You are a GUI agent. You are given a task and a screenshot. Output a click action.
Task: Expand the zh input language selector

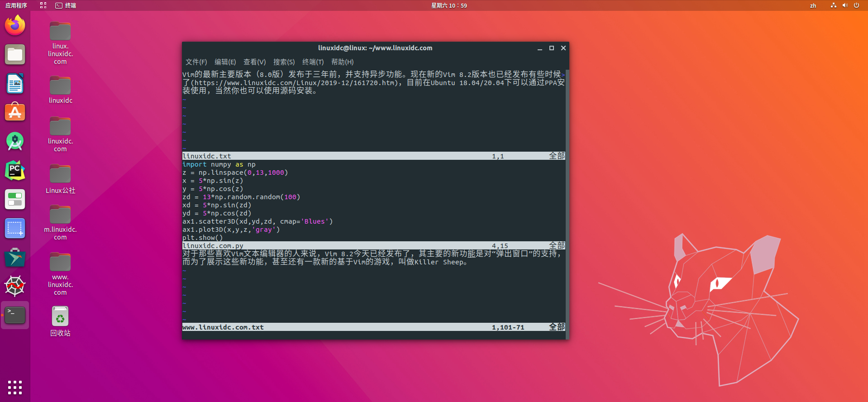click(x=813, y=5)
